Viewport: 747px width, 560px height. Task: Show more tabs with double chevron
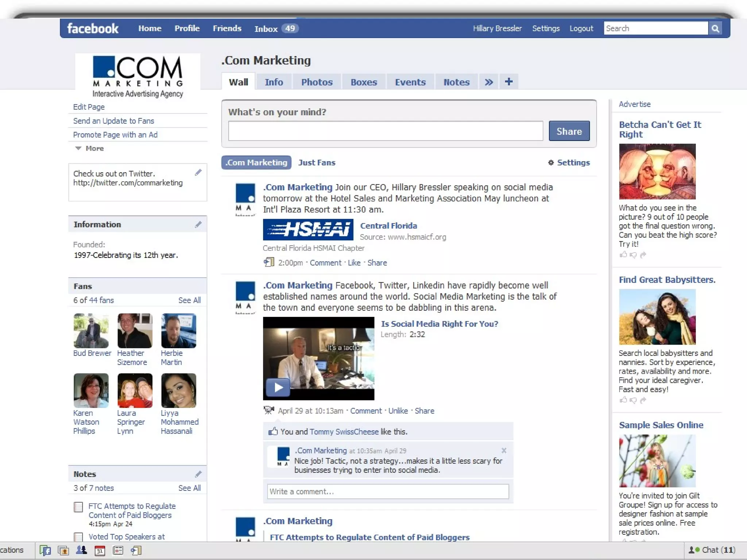(x=489, y=82)
